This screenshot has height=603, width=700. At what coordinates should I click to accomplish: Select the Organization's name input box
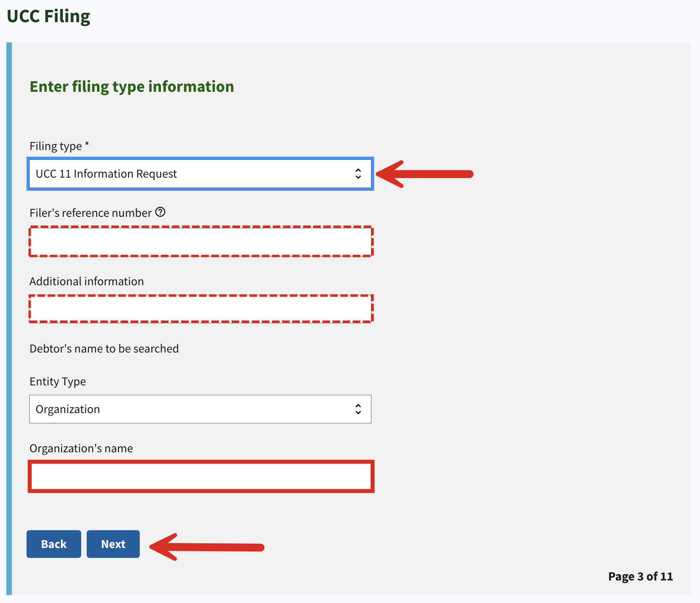point(201,476)
